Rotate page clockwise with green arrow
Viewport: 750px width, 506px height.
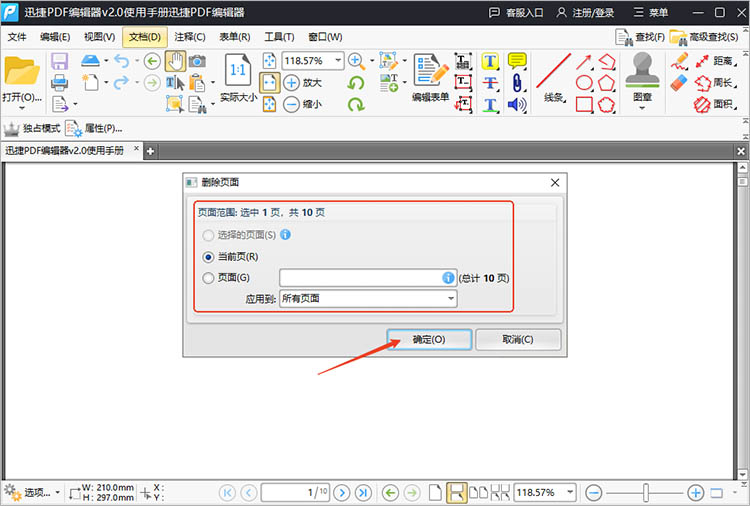(356, 104)
